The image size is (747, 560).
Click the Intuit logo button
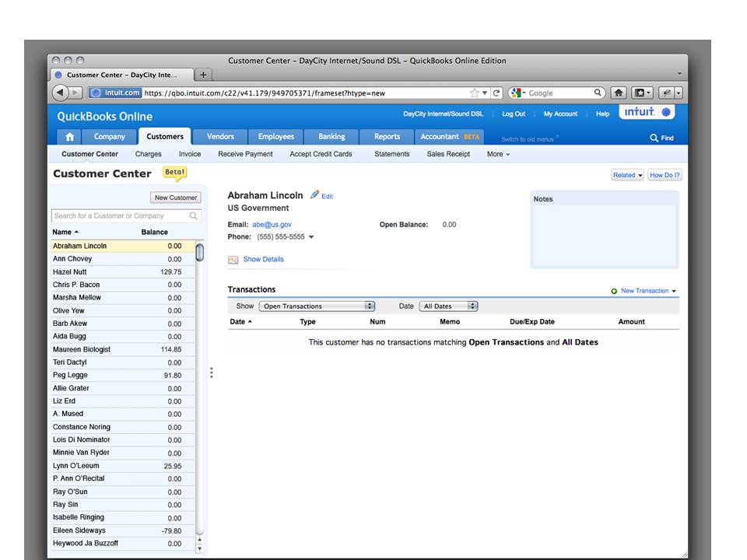point(647,112)
